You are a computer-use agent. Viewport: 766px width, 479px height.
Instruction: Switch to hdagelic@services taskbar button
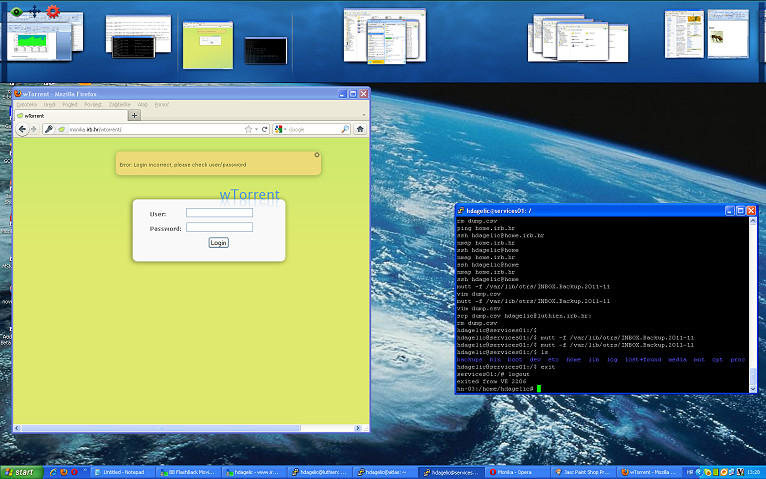[x=452, y=472]
